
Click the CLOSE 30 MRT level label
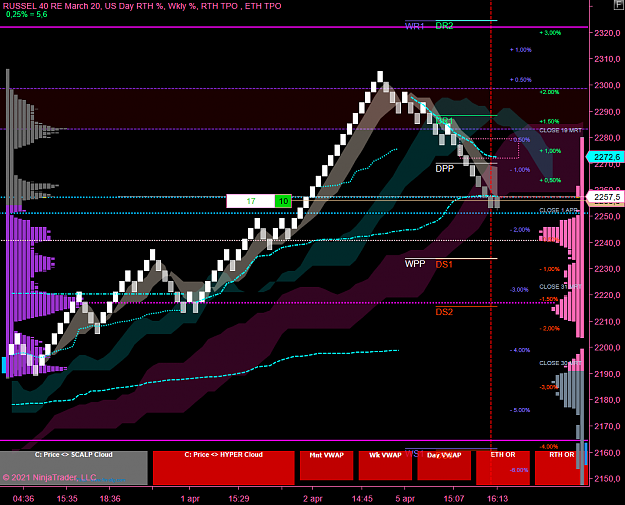click(x=560, y=363)
